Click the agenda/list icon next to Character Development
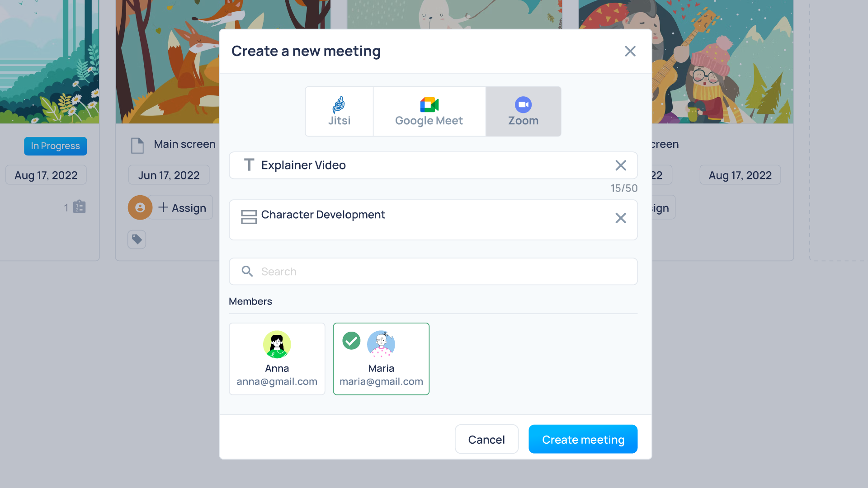The image size is (868, 488). click(x=248, y=216)
